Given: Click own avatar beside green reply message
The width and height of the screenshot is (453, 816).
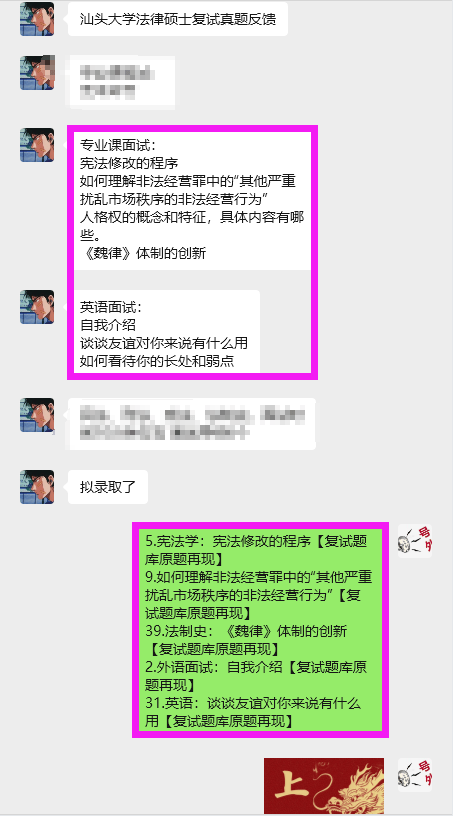Looking at the screenshot, I should [x=415, y=541].
